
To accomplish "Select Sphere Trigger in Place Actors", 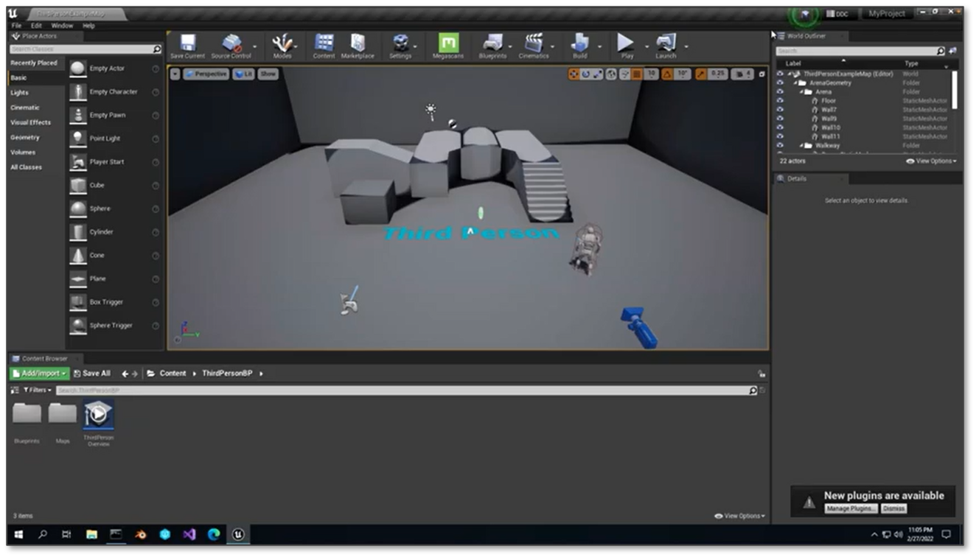I will (x=114, y=326).
